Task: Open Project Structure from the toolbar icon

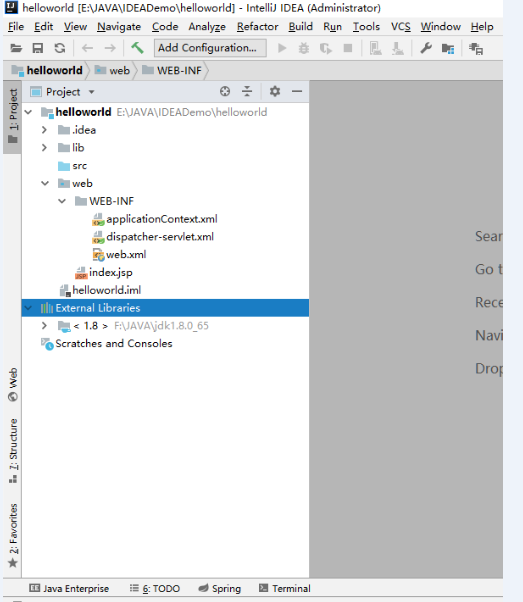Action: pos(448,48)
